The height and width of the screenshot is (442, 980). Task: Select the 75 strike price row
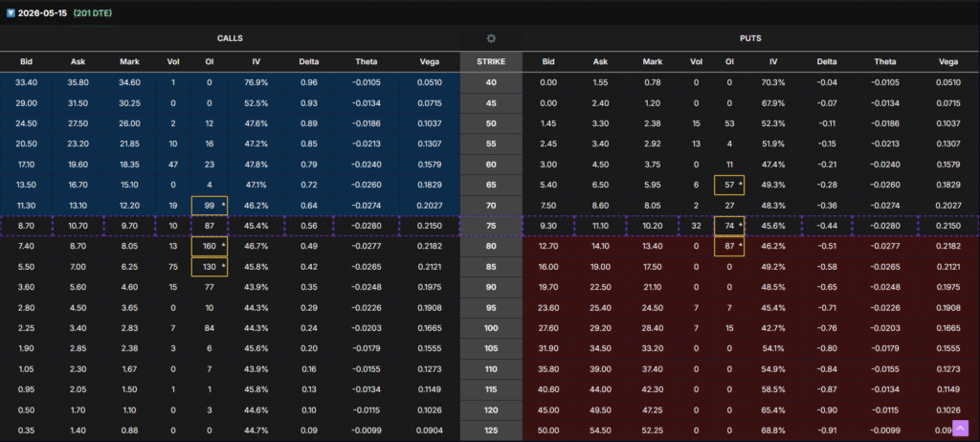click(491, 226)
